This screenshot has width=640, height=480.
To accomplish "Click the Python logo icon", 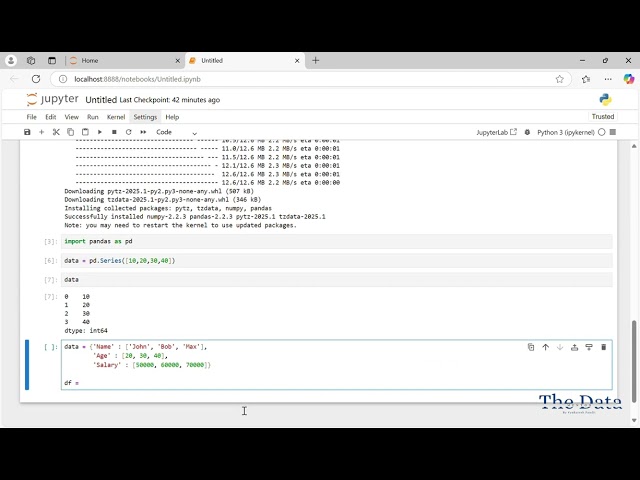I will 605,100.
